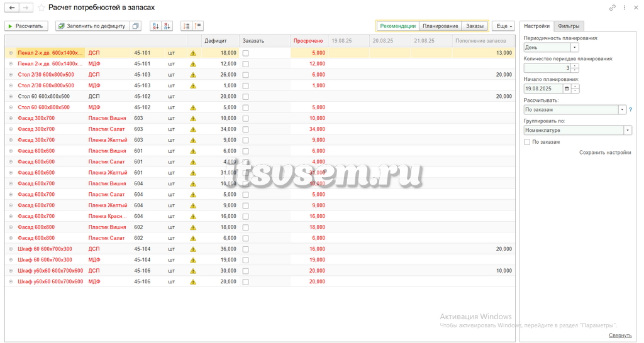
Task: Go forward with the right arrow button
Action: pos(26,8)
